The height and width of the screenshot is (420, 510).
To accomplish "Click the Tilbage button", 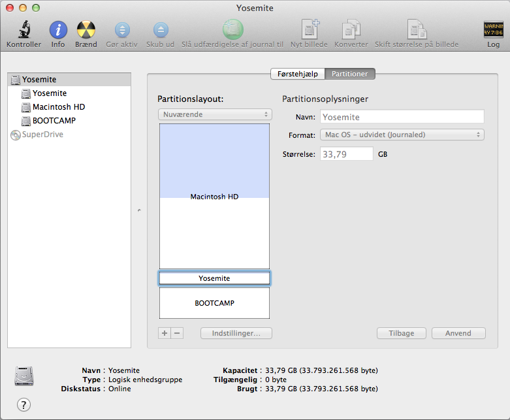I will 402,333.
